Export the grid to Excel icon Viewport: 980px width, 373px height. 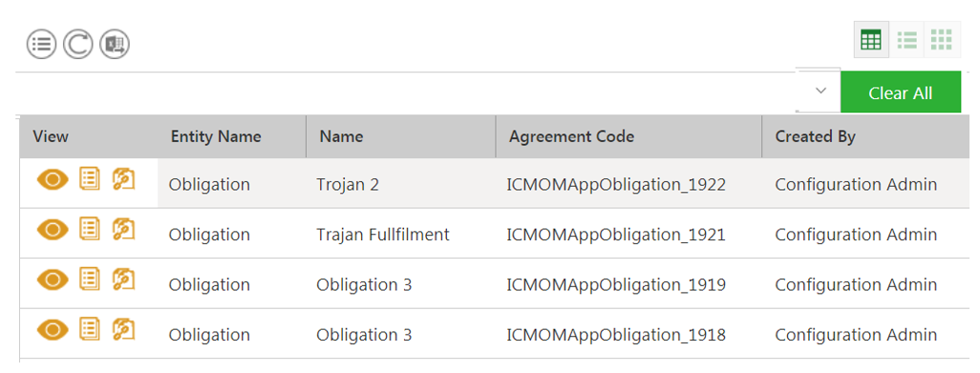click(115, 44)
